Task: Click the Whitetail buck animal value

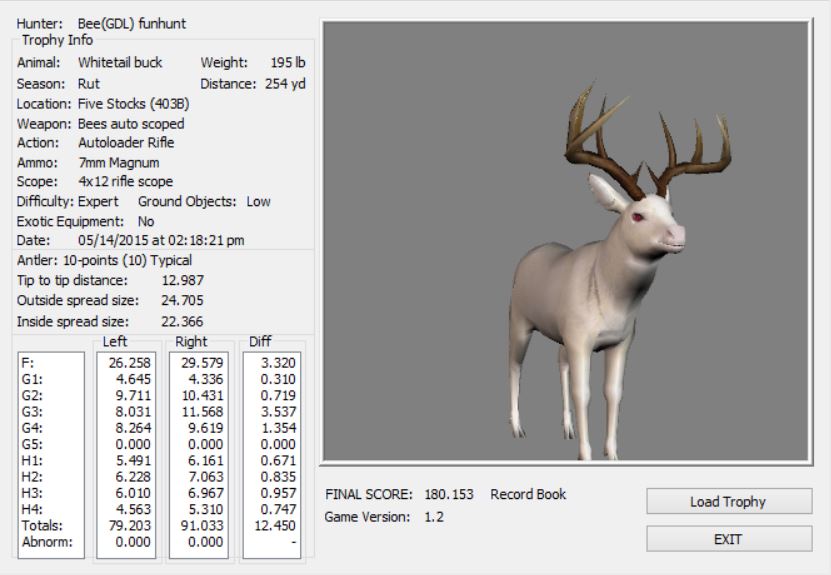Action: (120, 62)
